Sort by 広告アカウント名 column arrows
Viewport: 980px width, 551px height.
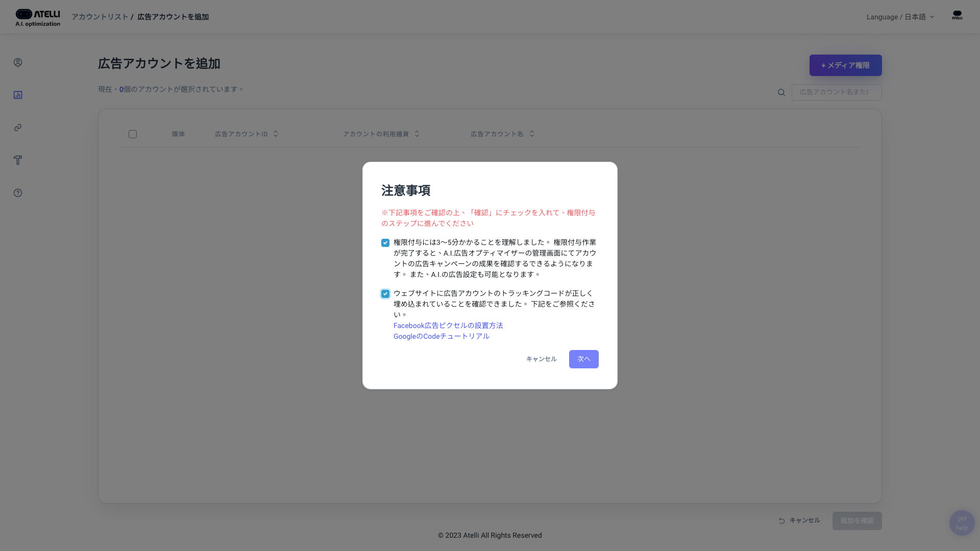pos(531,134)
